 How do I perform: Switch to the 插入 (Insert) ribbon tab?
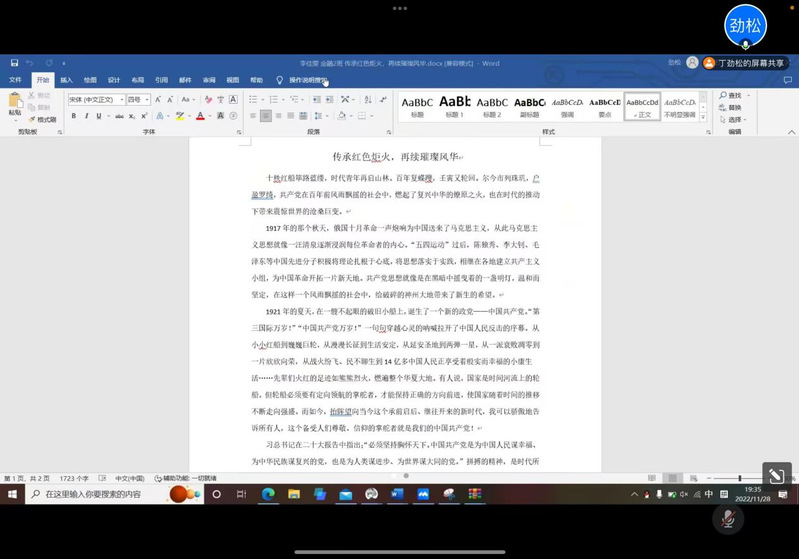(x=66, y=80)
